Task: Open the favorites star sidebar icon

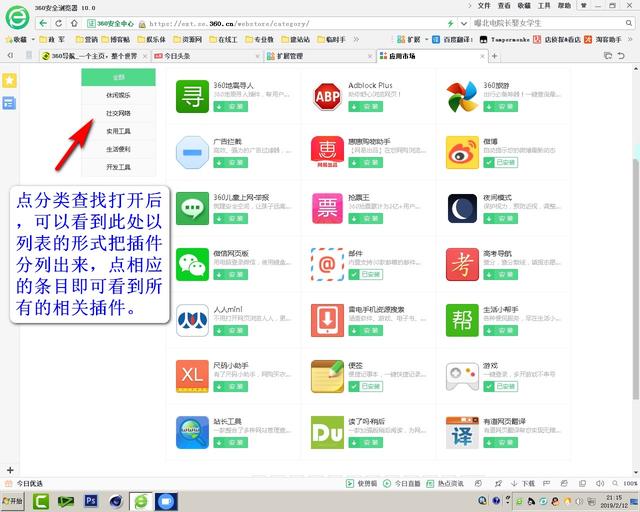Action: (x=9, y=80)
